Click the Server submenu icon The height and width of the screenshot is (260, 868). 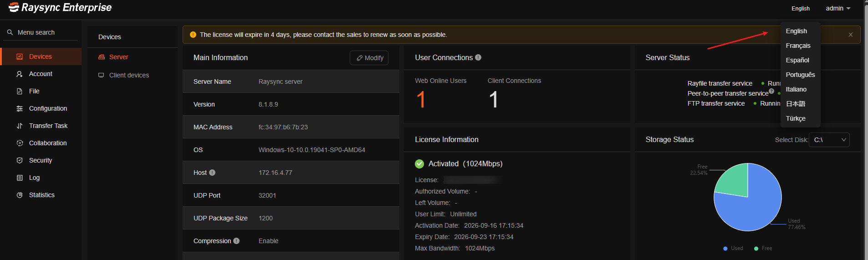click(102, 57)
